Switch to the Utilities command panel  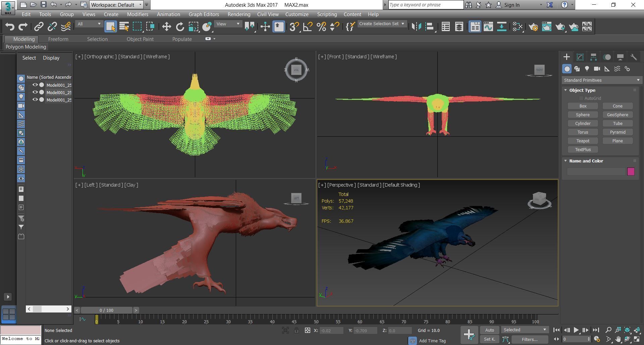(634, 57)
